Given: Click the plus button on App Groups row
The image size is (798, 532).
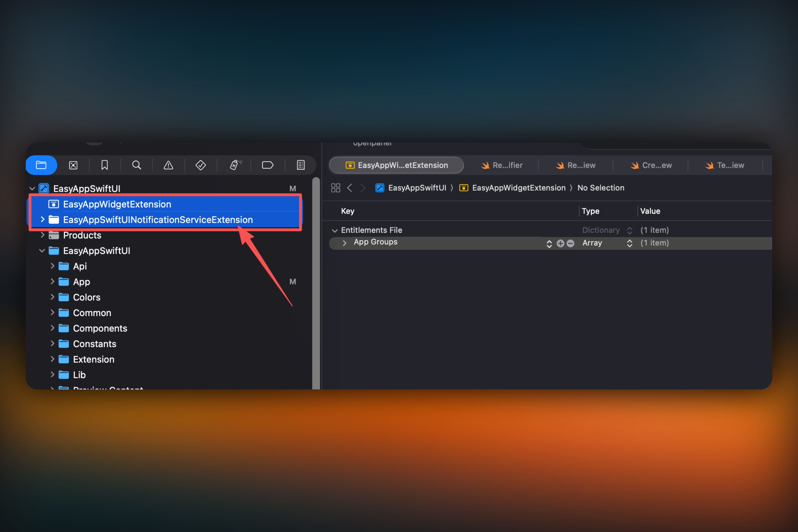Looking at the screenshot, I should [x=560, y=243].
